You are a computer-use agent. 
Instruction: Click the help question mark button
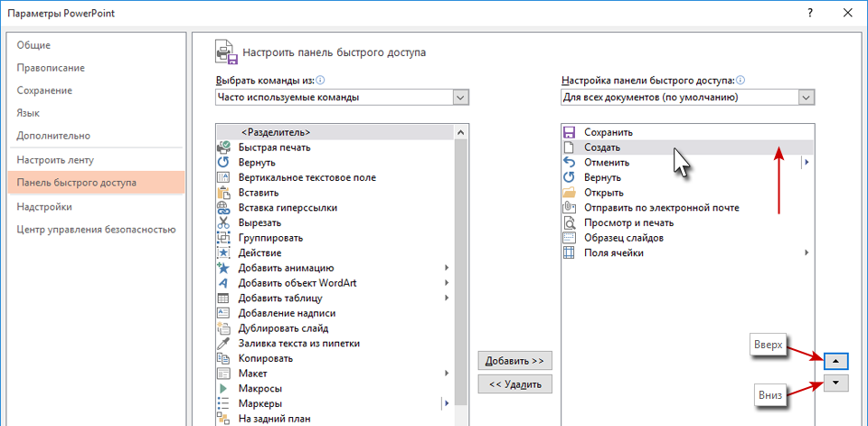810,13
